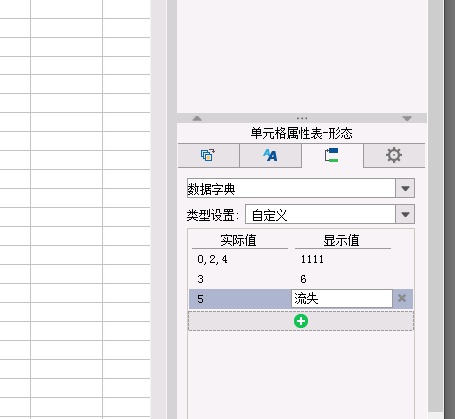Open the cell expand attributes tab icon
This screenshot has width=455, height=419.
[208, 155]
